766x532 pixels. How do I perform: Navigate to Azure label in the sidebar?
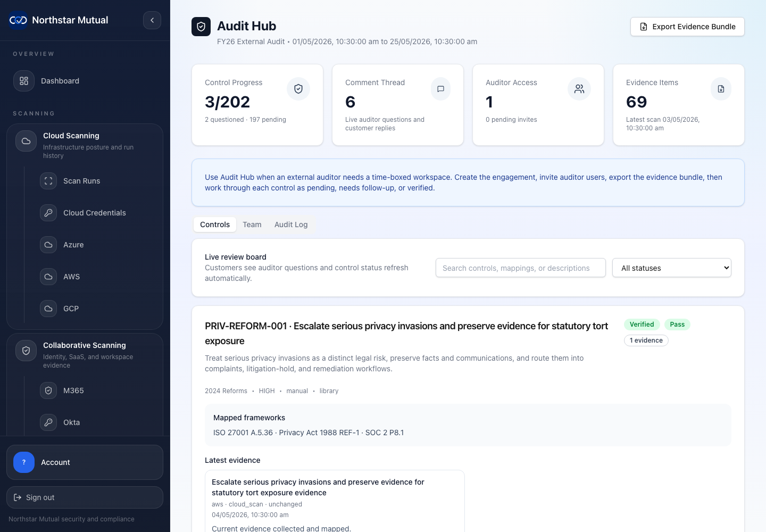(x=73, y=245)
